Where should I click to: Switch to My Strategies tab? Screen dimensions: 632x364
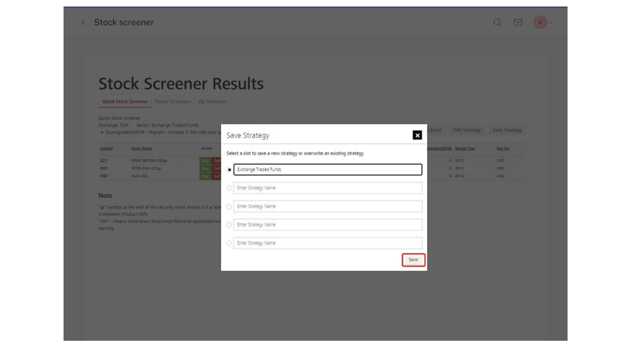pos(213,102)
